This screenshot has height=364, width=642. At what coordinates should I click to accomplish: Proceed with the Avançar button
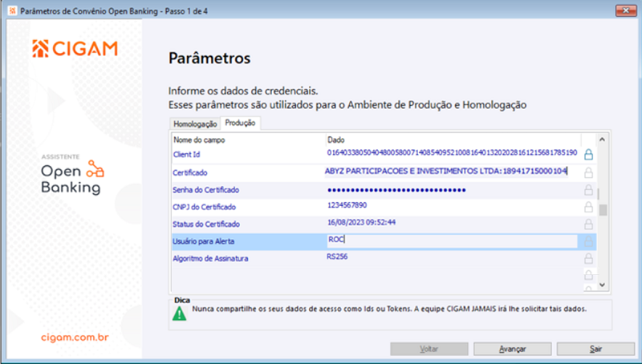point(513,349)
